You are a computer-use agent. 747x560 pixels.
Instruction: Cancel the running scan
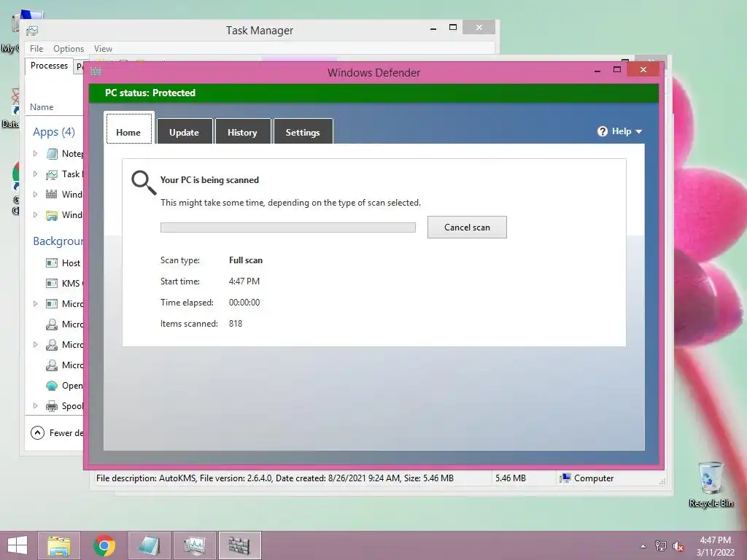coord(467,227)
